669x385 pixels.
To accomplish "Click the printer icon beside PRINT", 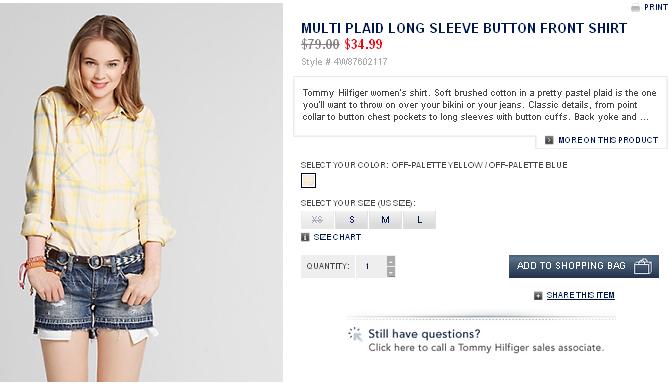I will (x=635, y=8).
